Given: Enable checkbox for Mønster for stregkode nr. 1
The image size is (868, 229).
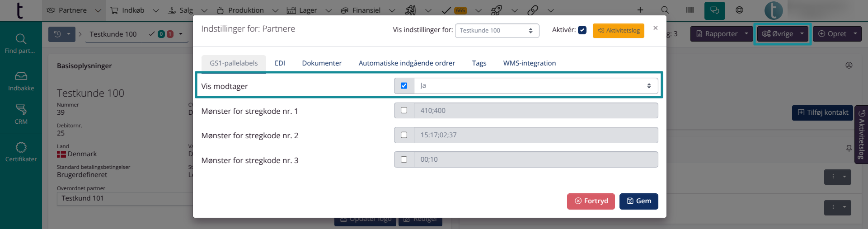Looking at the screenshot, I should coord(404,110).
